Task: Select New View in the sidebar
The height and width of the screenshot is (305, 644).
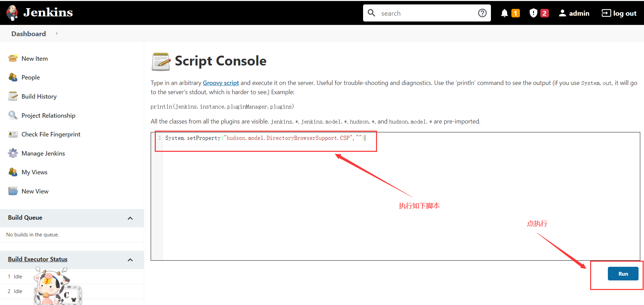Action: [35, 191]
